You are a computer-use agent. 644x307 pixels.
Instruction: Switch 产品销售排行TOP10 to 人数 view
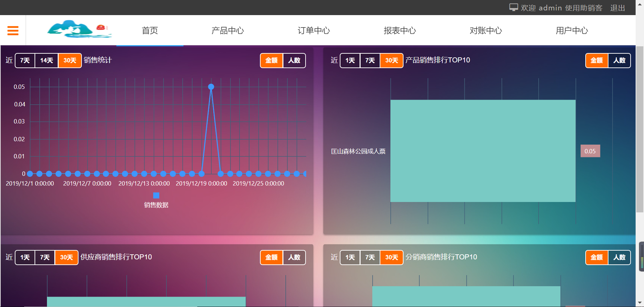[x=619, y=60]
